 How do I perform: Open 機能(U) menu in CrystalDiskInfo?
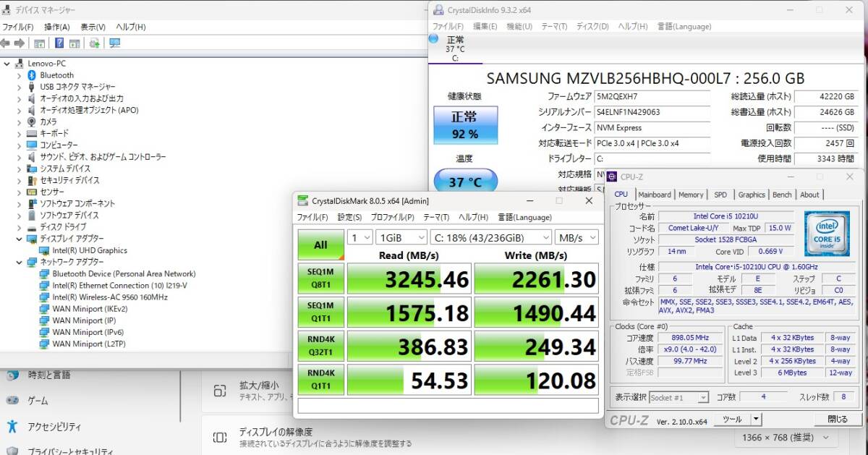coord(519,26)
